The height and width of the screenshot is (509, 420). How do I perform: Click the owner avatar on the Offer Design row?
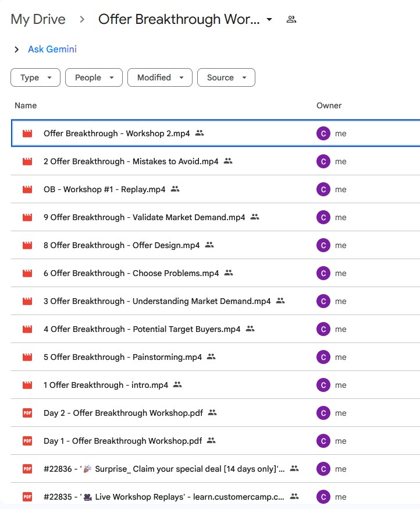click(x=323, y=245)
